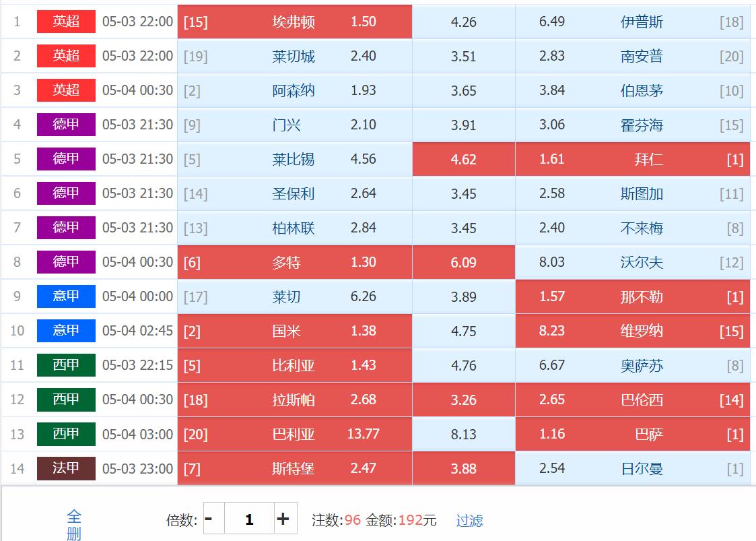
Task: Click the 法甲 league tag in row 14
Action: (x=66, y=468)
